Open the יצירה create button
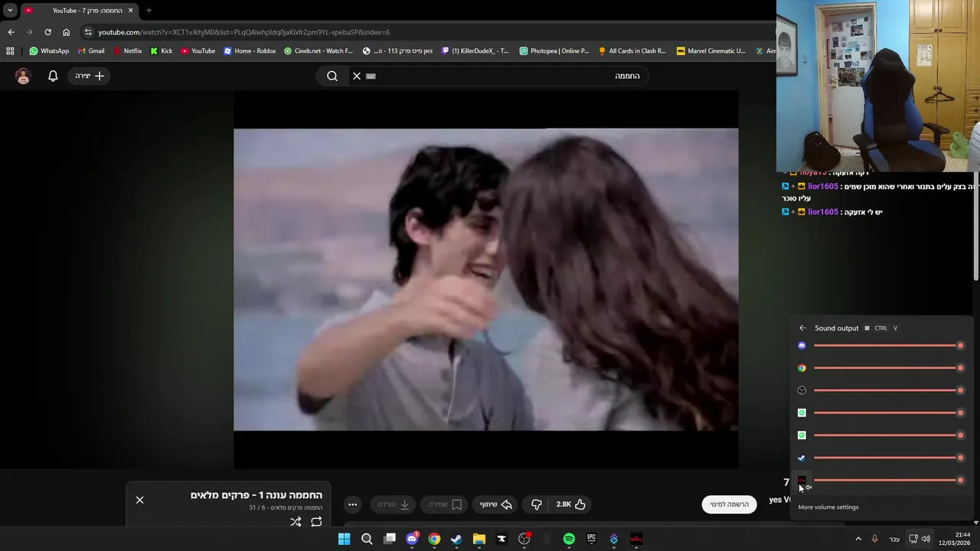Screen dimensions: 980x551 tap(90, 76)
